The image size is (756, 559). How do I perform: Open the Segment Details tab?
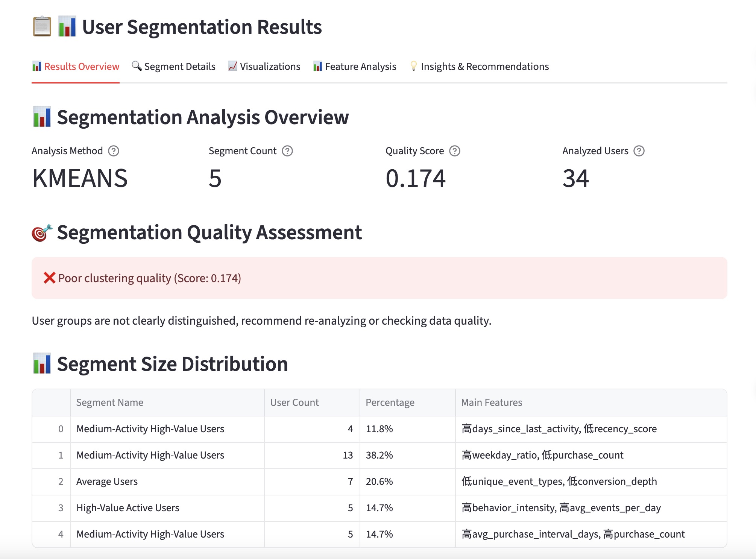[174, 67]
